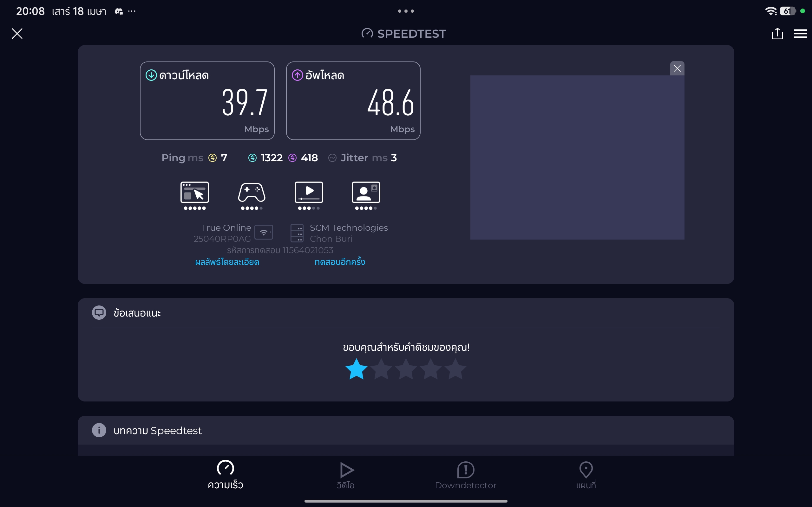812x507 pixels.
Task: Switch to the วิดีโอ tab
Action: tap(346, 475)
